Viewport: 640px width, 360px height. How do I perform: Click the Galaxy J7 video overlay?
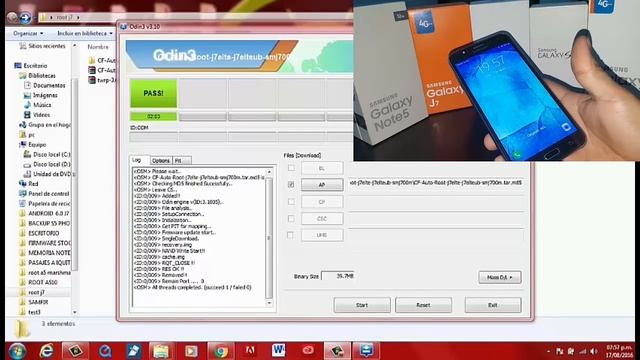(496, 80)
